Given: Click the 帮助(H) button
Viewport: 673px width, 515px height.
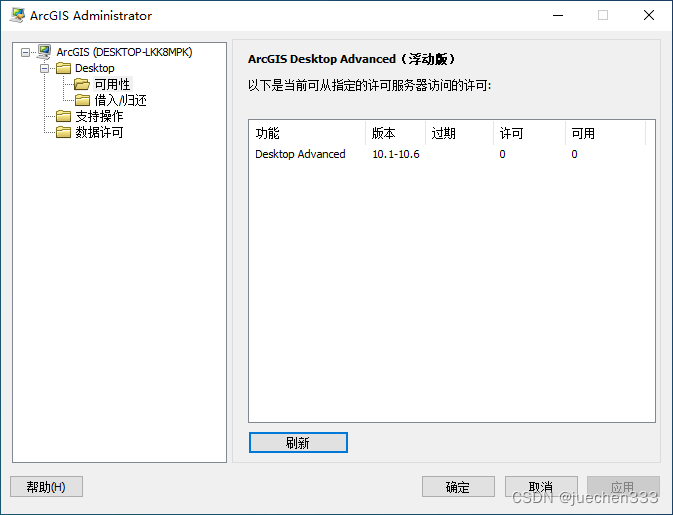Looking at the screenshot, I should click(x=46, y=487).
